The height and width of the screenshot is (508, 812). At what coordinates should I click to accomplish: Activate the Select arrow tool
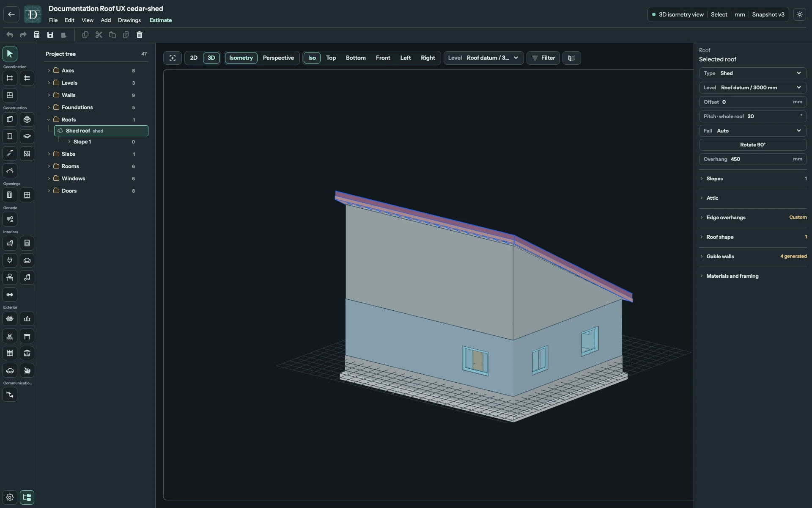coord(10,54)
